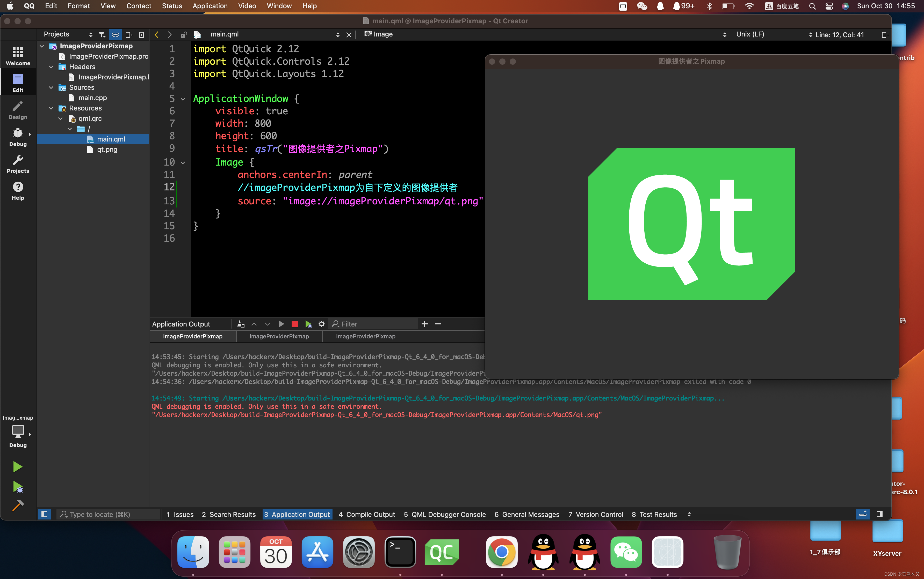Clear the Application Output with broom icon
The height and width of the screenshot is (579, 924).
click(x=241, y=324)
